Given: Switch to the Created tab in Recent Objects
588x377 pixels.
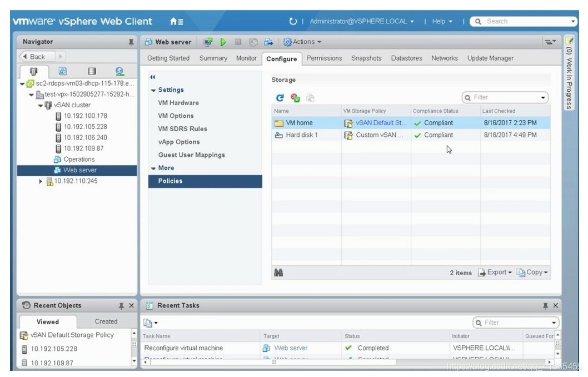Looking at the screenshot, I should pos(106,322).
